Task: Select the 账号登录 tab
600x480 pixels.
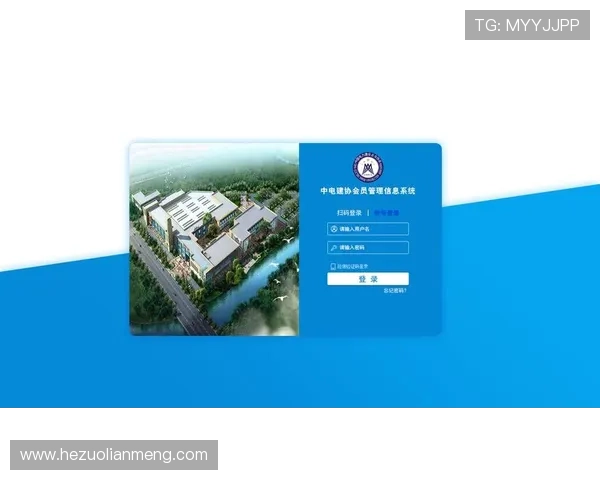Action: (386, 213)
